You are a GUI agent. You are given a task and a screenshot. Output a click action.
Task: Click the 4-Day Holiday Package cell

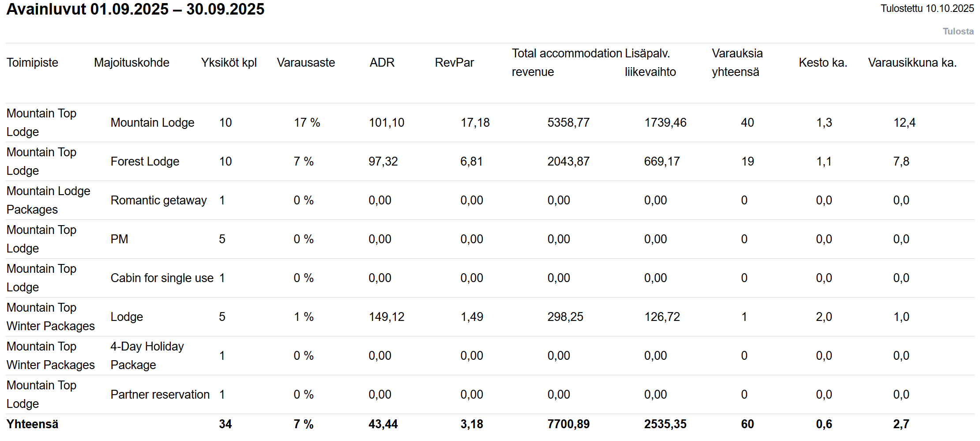(147, 356)
